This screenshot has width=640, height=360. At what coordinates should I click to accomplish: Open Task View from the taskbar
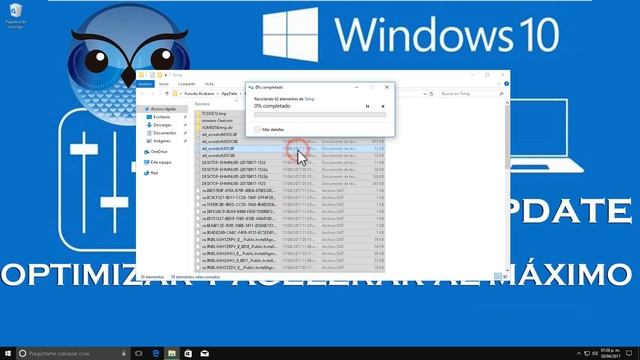click(x=139, y=353)
